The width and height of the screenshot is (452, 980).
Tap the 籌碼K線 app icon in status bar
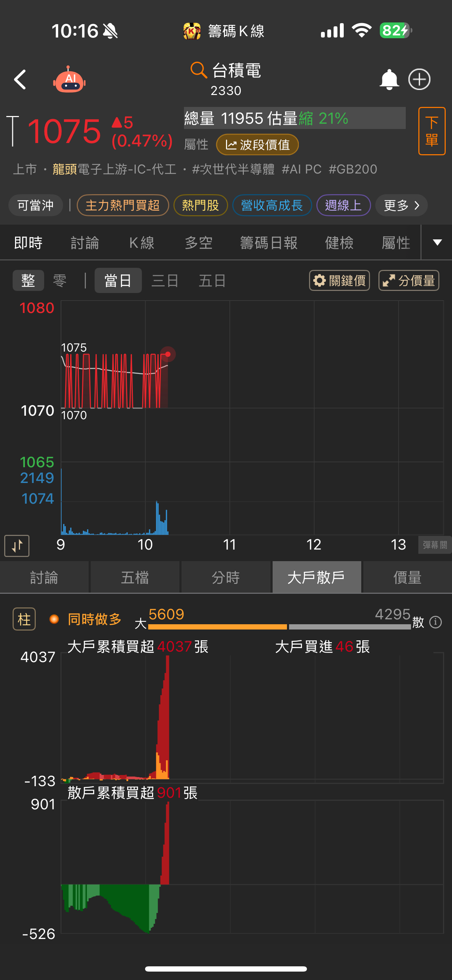tap(192, 31)
